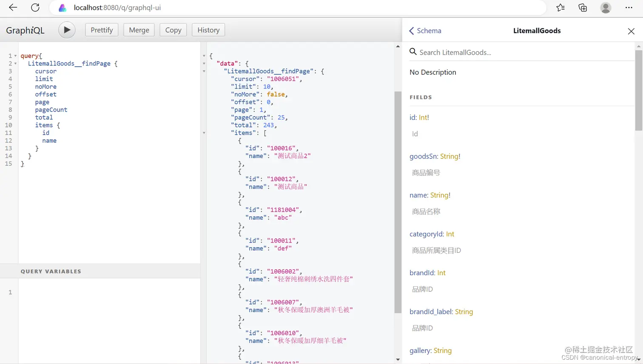The width and height of the screenshot is (643, 364).
Task: Open query History
Action: tap(208, 30)
